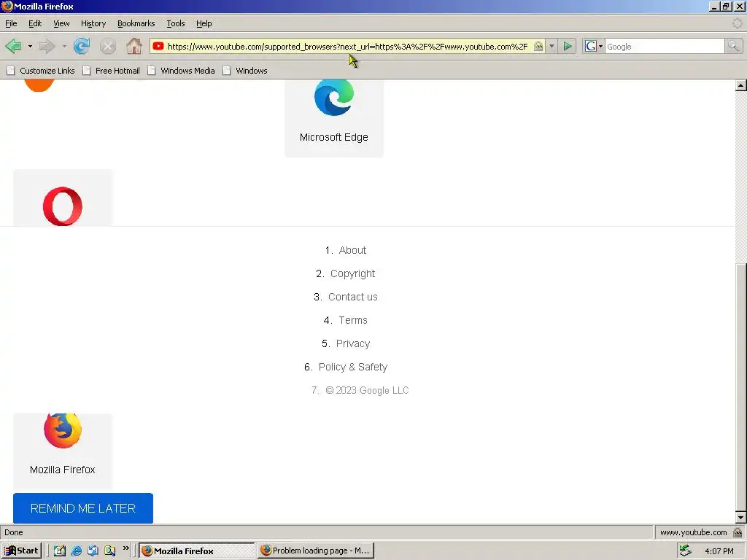This screenshot has width=747, height=560.
Task: Open the Customize Links bookmark
Action: 41,71
